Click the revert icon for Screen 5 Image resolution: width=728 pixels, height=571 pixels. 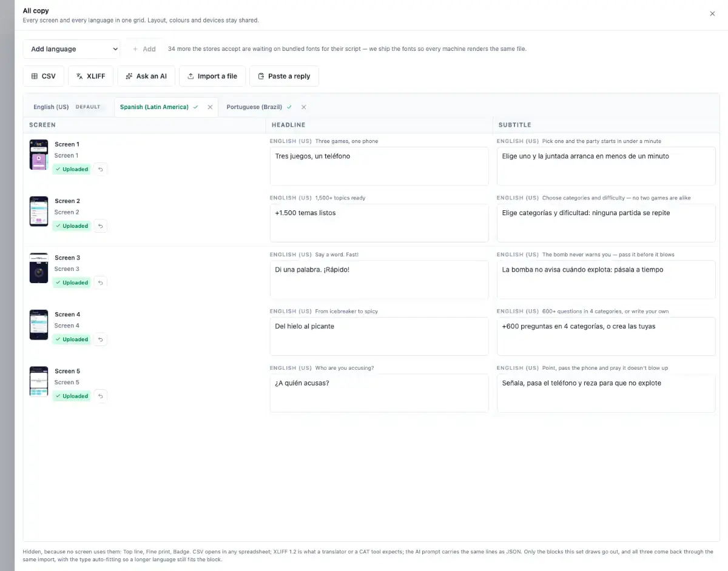101,396
